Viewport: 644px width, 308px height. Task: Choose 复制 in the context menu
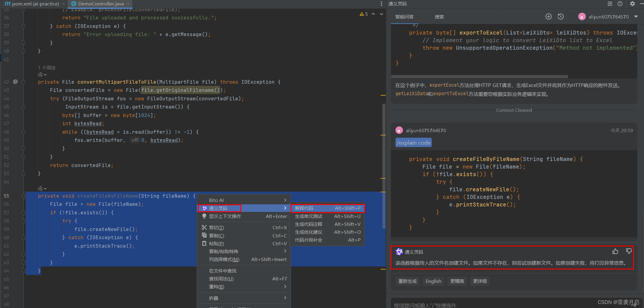coord(244,236)
